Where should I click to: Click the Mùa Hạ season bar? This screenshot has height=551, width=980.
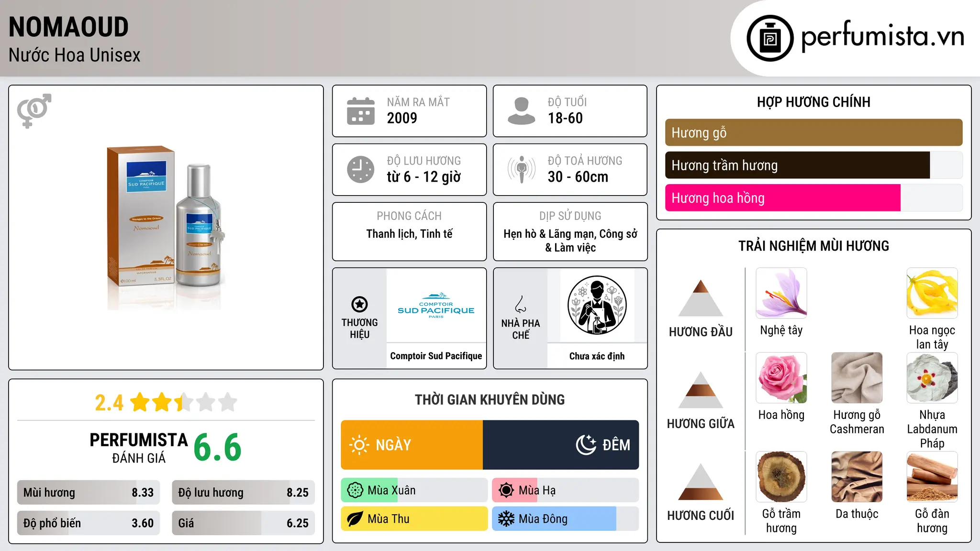coord(566,490)
